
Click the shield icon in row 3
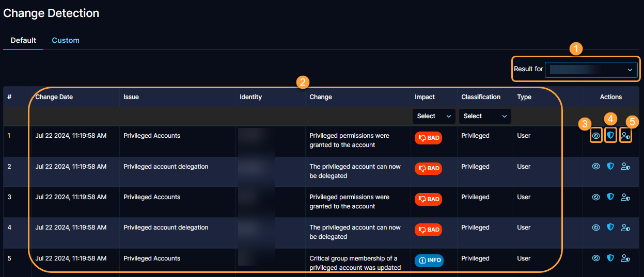(x=610, y=197)
